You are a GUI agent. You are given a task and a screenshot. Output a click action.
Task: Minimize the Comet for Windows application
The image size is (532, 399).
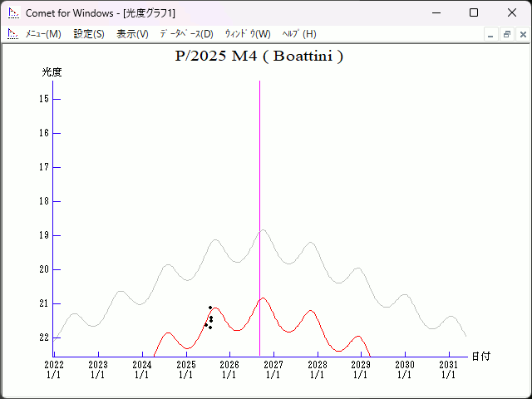pyautogui.click(x=436, y=12)
